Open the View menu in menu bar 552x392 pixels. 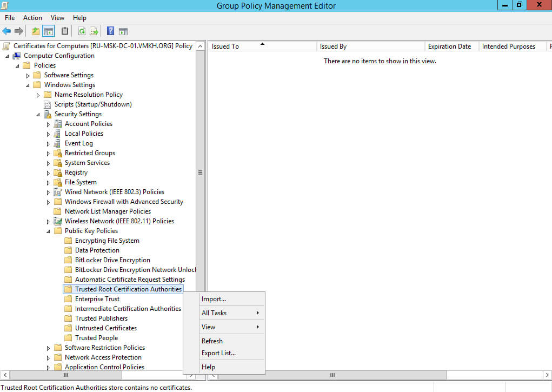click(x=57, y=18)
